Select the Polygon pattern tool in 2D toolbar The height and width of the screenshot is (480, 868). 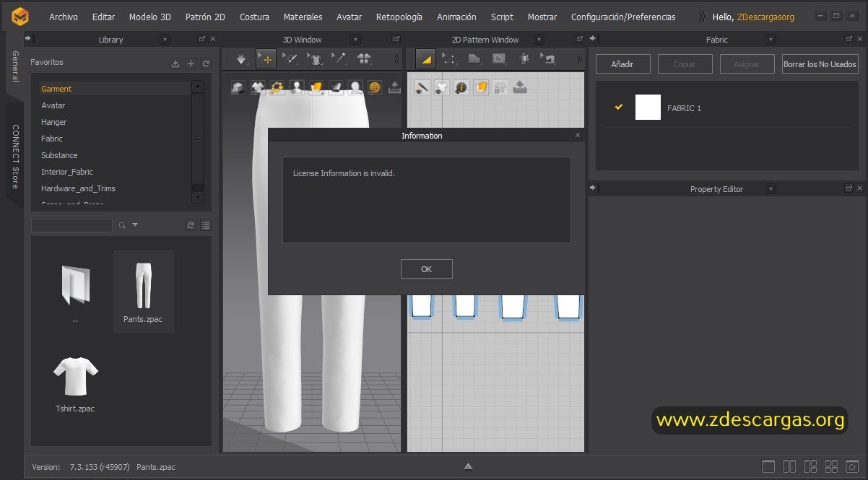pyautogui.click(x=474, y=59)
